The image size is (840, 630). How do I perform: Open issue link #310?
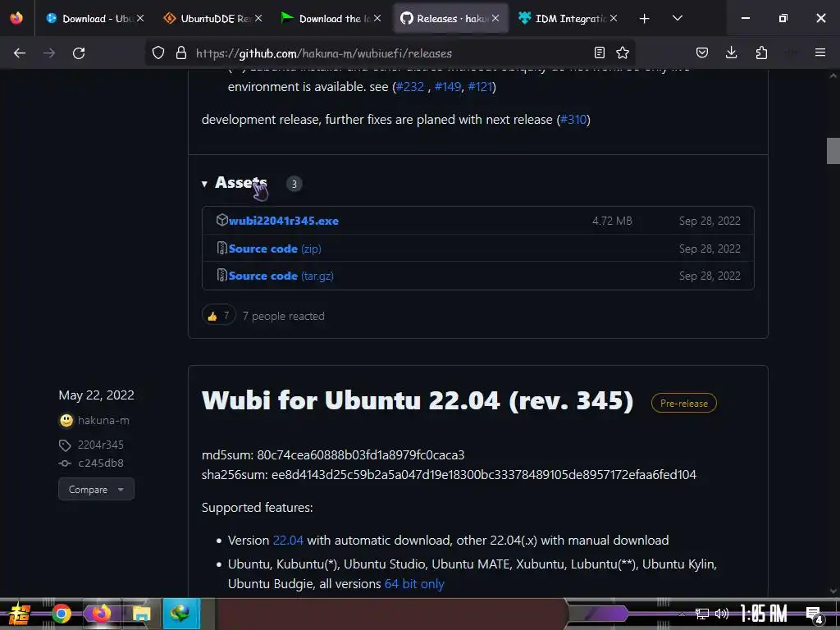[x=573, y=120]
